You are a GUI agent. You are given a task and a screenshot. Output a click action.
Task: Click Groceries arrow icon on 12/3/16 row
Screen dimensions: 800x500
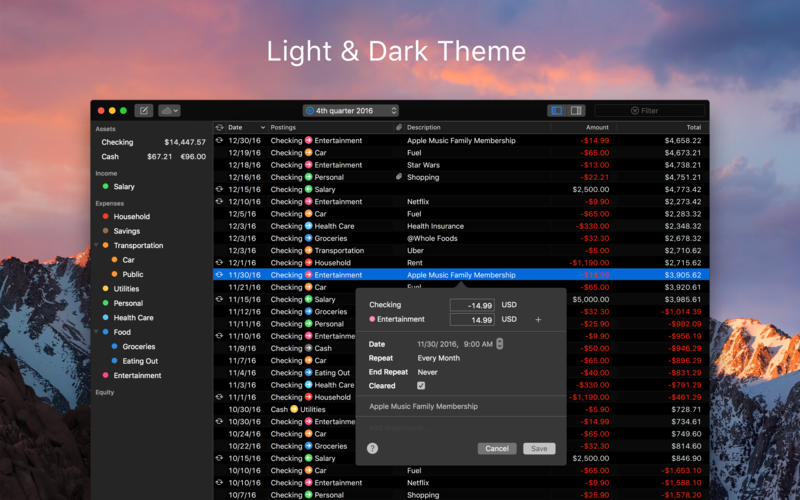coord(309,238)
